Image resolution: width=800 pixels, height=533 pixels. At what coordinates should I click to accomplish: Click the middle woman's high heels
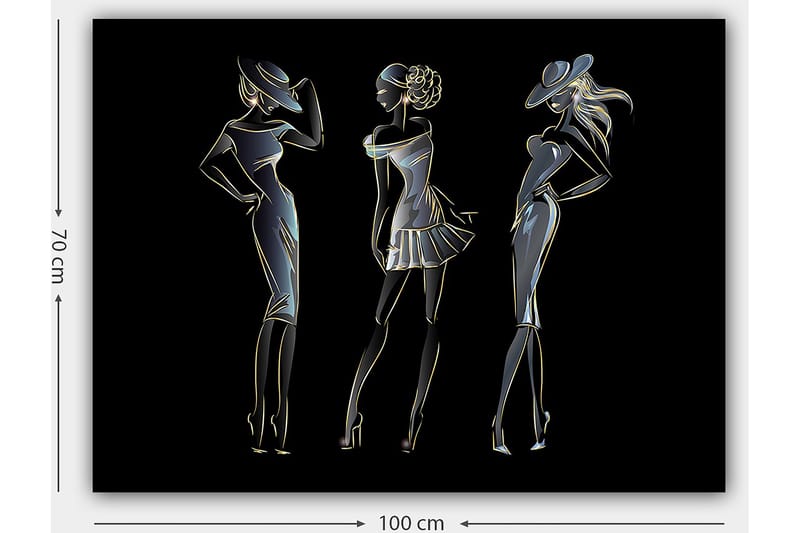pyautogui.click(x=353, y=432)
